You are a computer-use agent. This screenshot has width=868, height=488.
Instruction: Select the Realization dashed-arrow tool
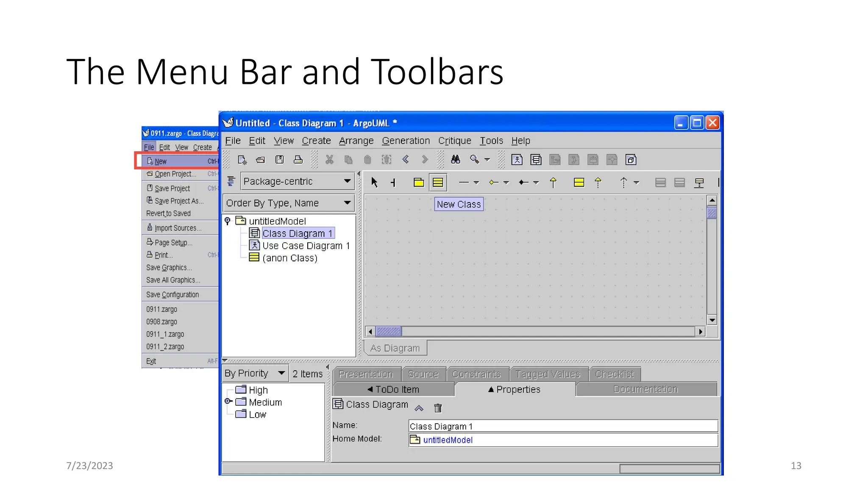pyautogui.click(x=598, y=183)
